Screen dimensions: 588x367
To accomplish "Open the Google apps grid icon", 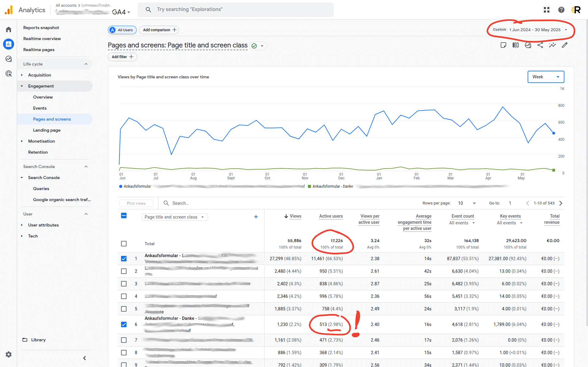I will 546,10.
